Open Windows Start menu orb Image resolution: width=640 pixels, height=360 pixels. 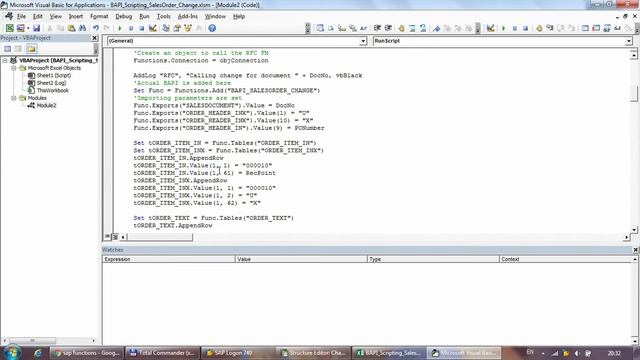pos(11,352)
